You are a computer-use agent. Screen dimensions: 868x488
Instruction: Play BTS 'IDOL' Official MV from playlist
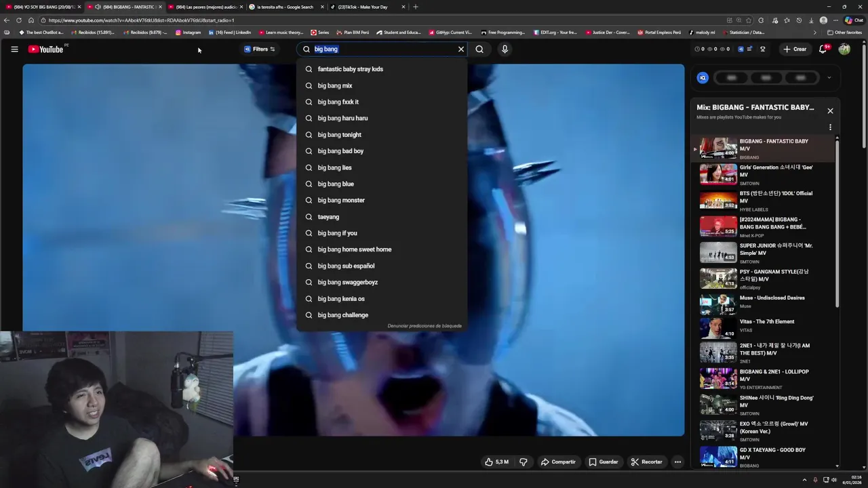tap(763, 200)
